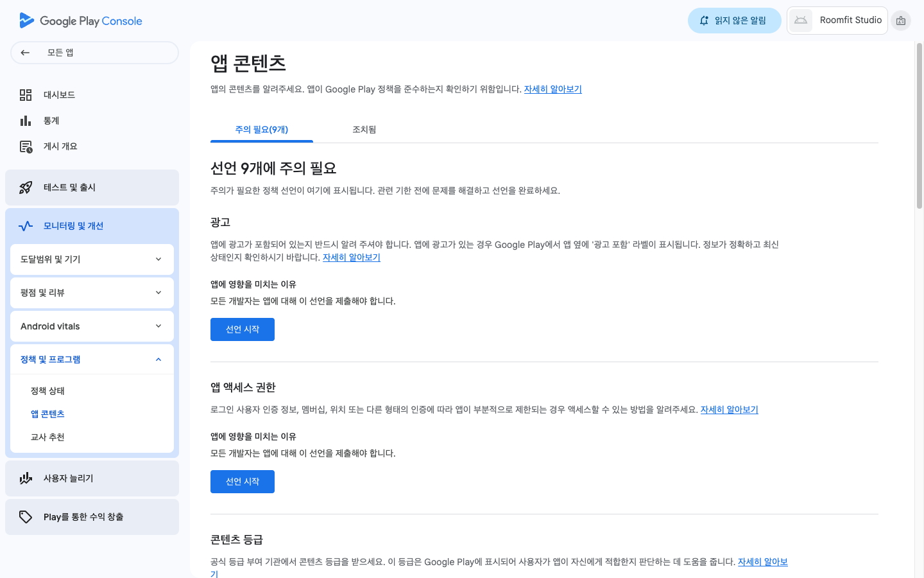Open the 통계 bar chart icon
The height and width of the screenshot is (578, 924).
point(26,121)
